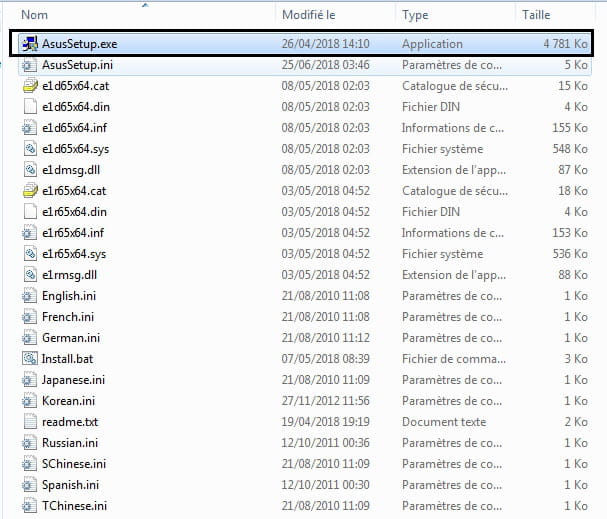
Task: Select the file name AsusSetup.exe
Action: 79,44
